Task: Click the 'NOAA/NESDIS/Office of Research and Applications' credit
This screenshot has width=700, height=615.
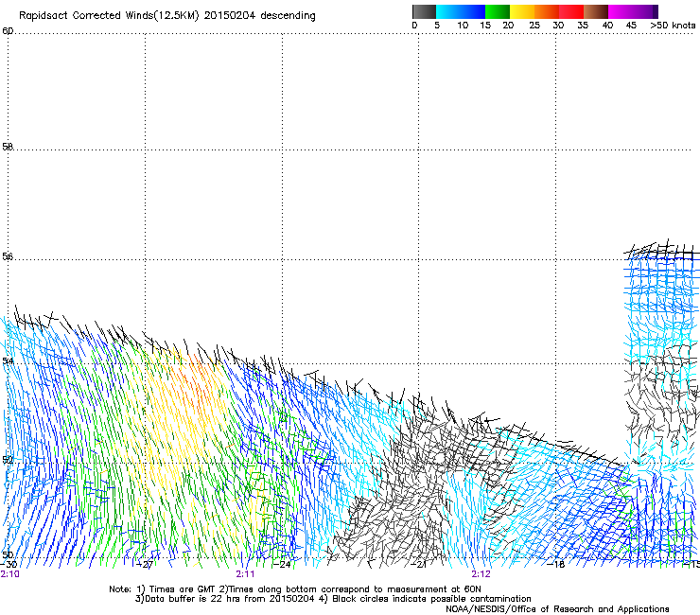Action: pyautogui.click(x=557, y=609)
